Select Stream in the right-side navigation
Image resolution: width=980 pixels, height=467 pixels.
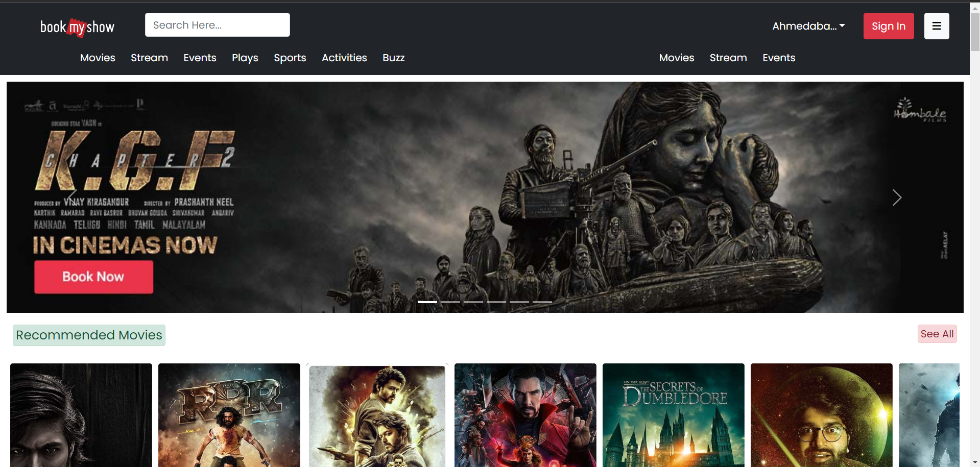coord(728,58)
